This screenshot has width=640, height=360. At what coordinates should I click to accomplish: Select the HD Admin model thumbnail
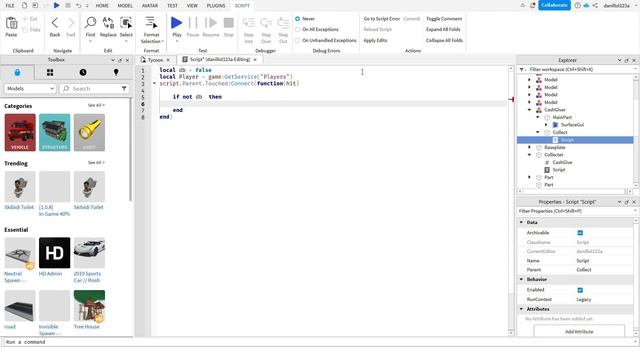(x=54, y=253)
